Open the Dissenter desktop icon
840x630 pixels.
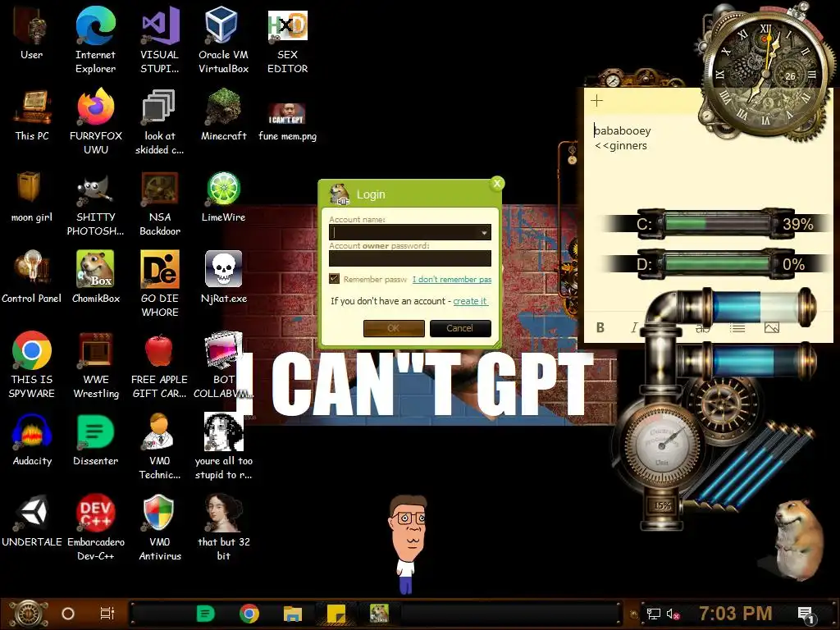click(x=95, y=440)
